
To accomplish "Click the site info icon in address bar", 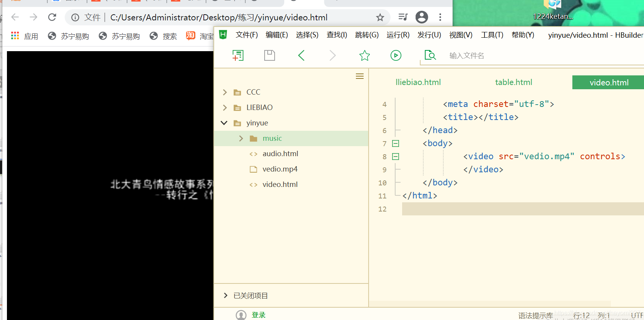I will 75,17.
